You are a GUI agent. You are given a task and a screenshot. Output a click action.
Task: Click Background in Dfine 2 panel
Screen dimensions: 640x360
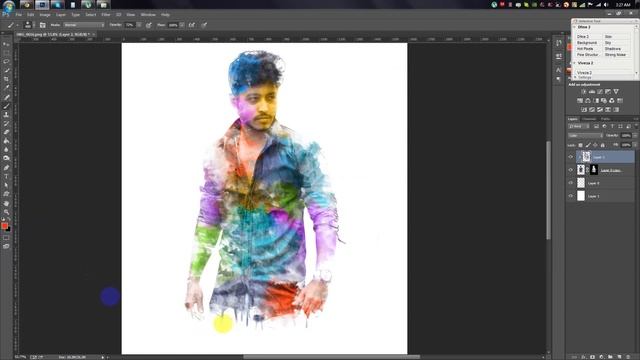(587, 42)
